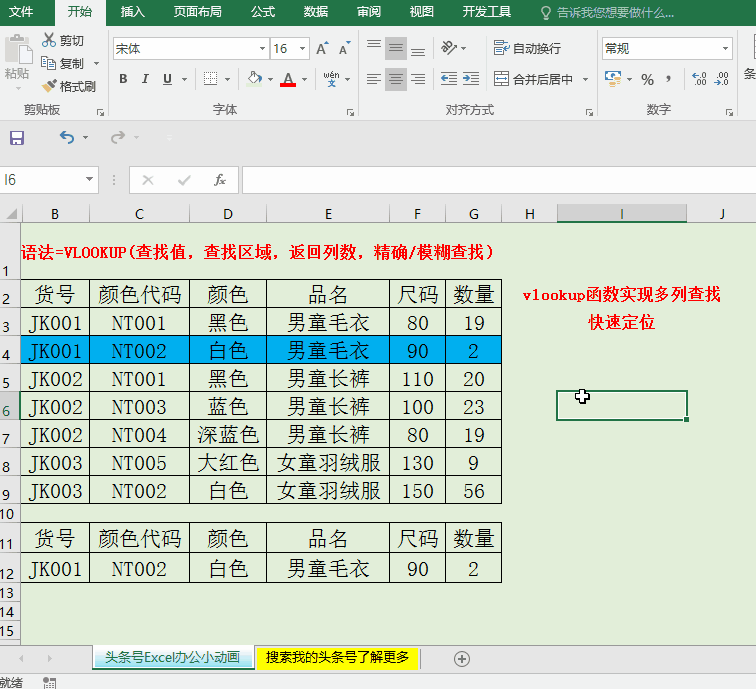The image size is (756, 689).
Task: Open the font name 宋体 dropdown
Action: 262,48
